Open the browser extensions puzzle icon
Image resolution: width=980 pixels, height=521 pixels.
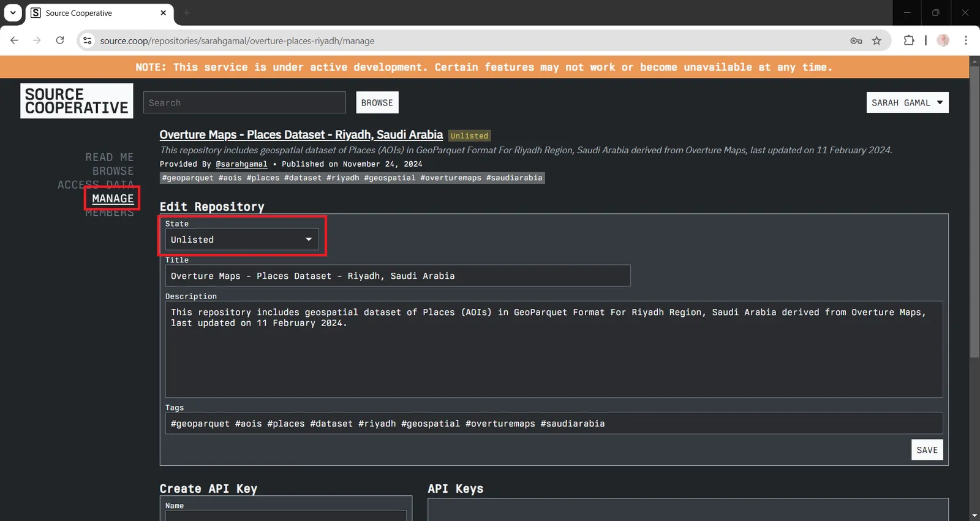point(909,40)
